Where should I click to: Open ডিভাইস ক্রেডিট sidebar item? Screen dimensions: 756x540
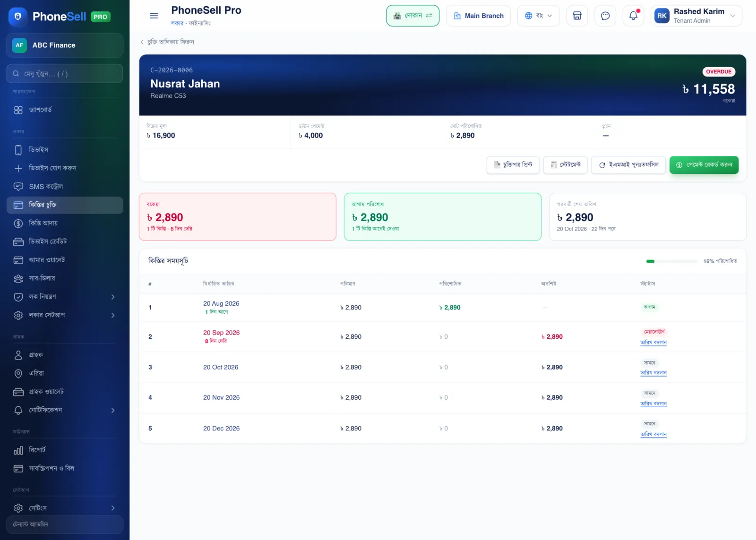pyautogui.click(x=65, y=241)
